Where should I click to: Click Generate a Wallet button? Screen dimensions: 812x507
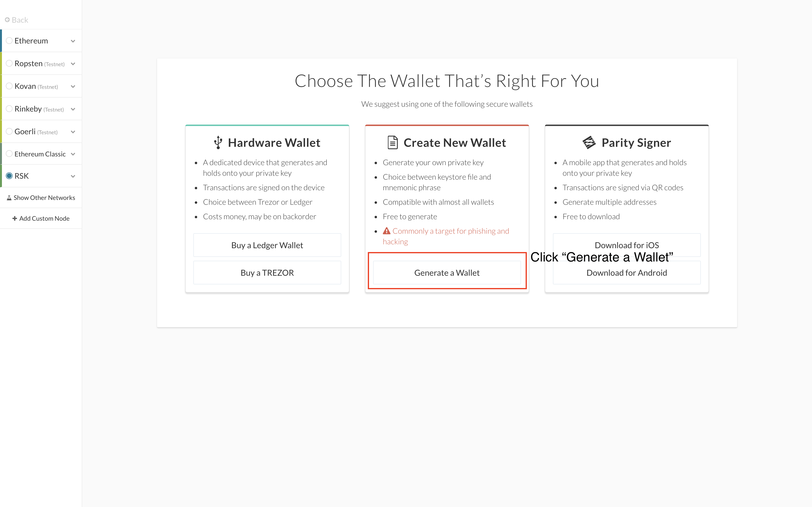tap(447, 272)
